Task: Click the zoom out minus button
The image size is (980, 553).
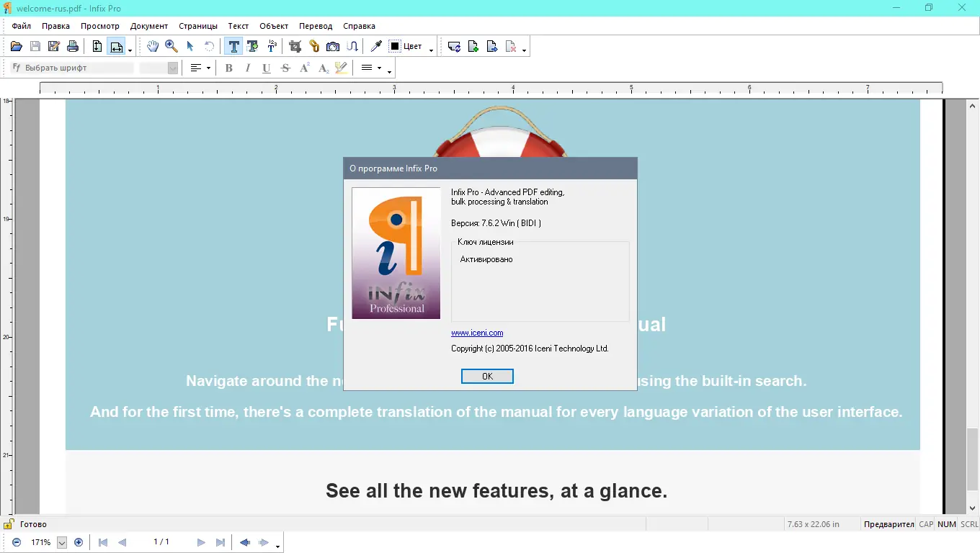Action: pos(17,542)
